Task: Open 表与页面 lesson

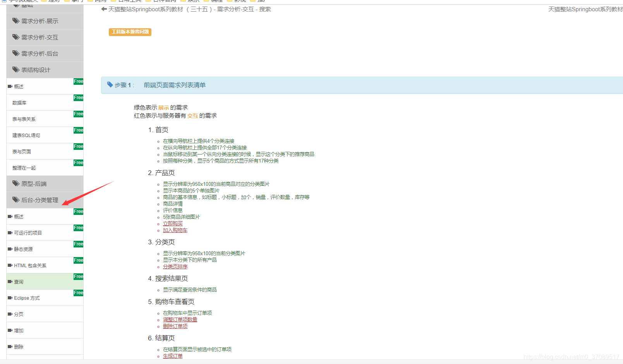Action: tap(45, 151)
